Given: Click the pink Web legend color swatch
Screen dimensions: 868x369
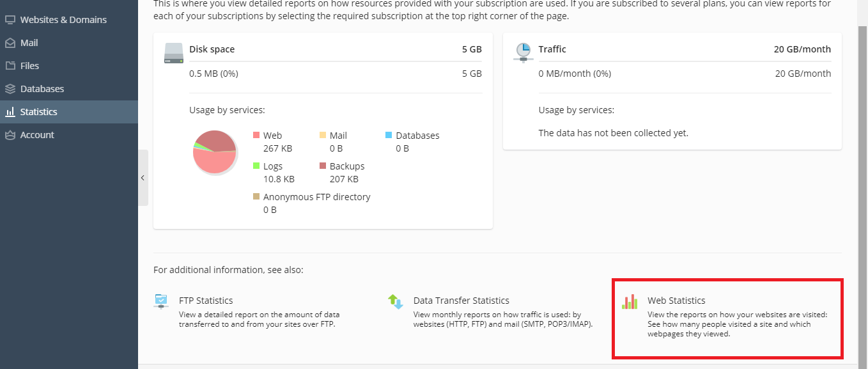Looking at the screenshot, I should click(x=256, y=136).
